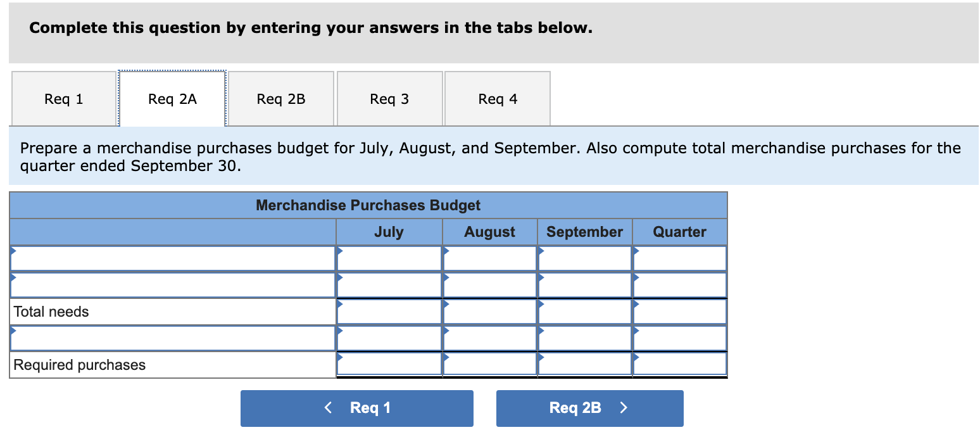The width and height of the screenshot is (980, 437).
Task: Click July cell in first row
Action: (x=389, y=258)
